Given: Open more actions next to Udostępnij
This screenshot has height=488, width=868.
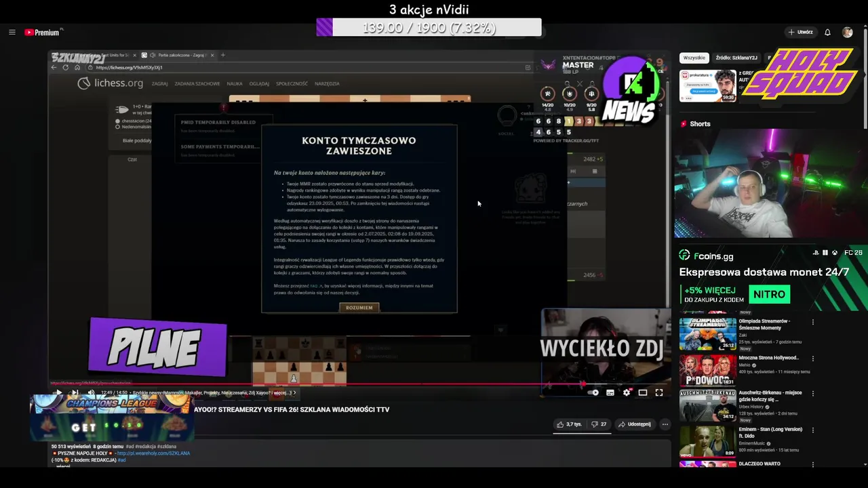Looking at the screenshot, I should 665,424.
